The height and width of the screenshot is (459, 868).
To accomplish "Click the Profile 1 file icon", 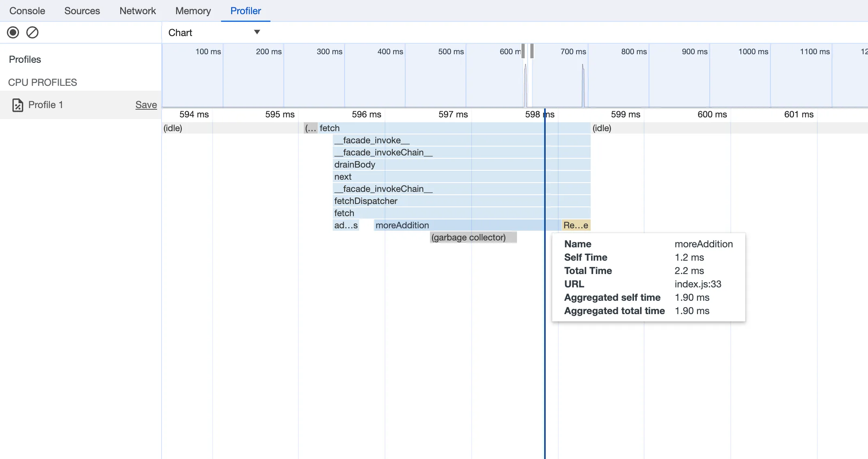I will [17, 105].
